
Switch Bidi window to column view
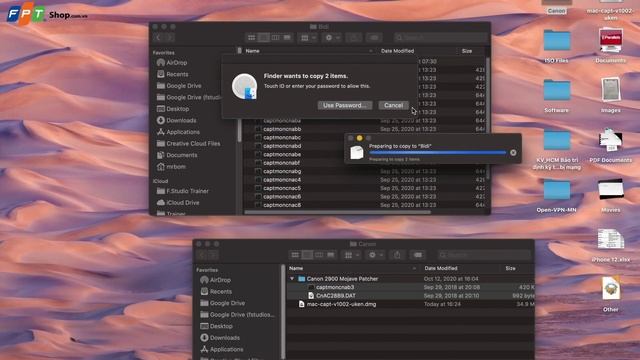point(276,38)
